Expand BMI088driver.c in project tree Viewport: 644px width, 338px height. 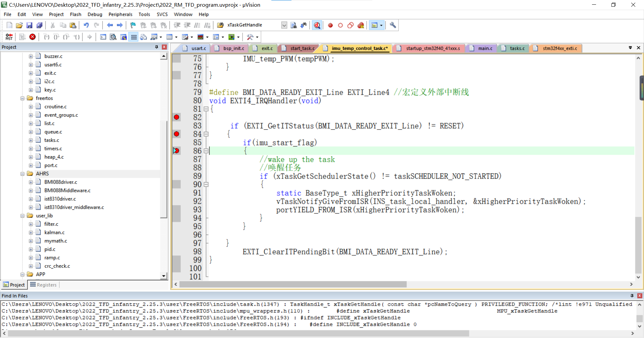[31, 182]
